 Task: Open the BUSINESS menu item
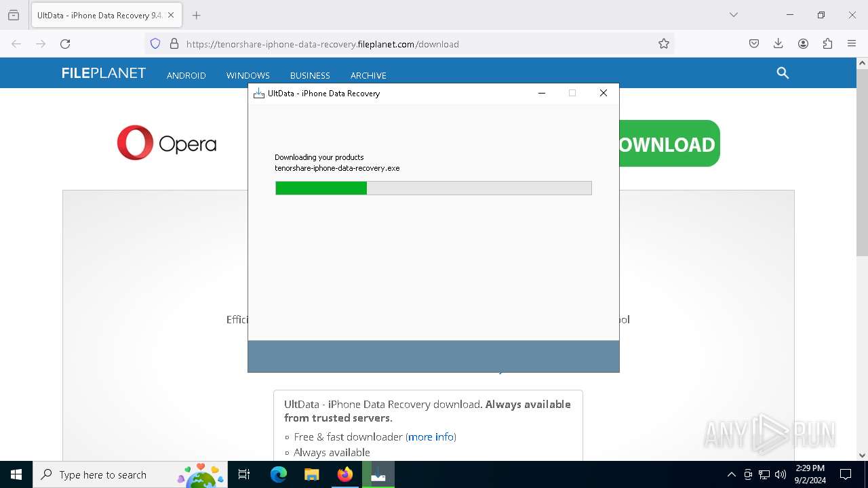310,75
